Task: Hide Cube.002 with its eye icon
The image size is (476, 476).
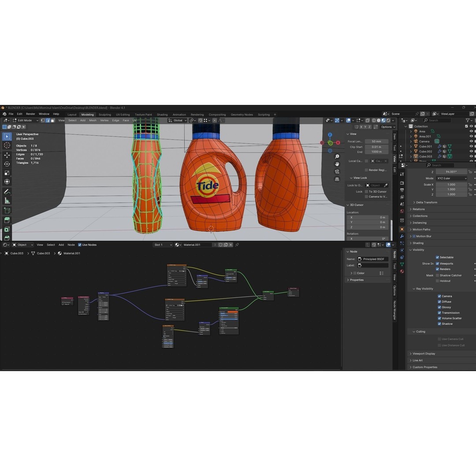Action: pos(471,152)
